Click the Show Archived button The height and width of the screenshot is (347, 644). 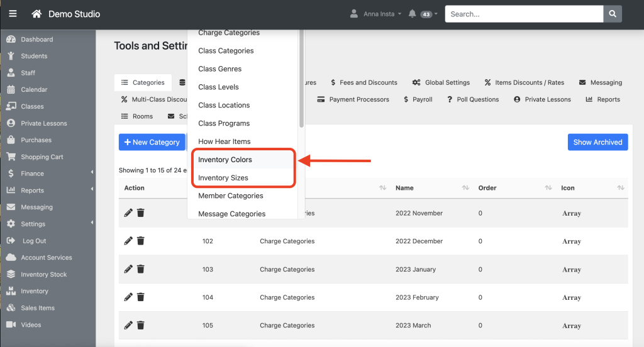(x=597, y=142)
